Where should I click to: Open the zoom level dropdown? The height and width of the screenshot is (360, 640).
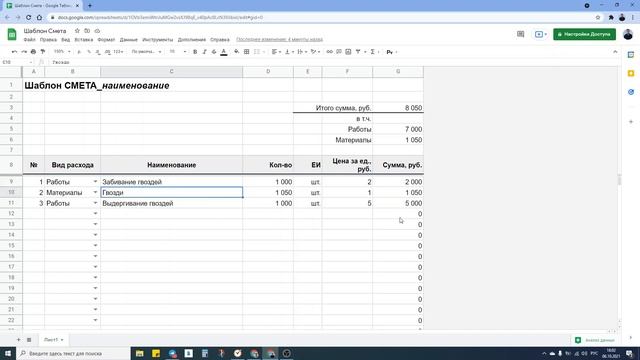pyautogui.click(x=62, y=52)
